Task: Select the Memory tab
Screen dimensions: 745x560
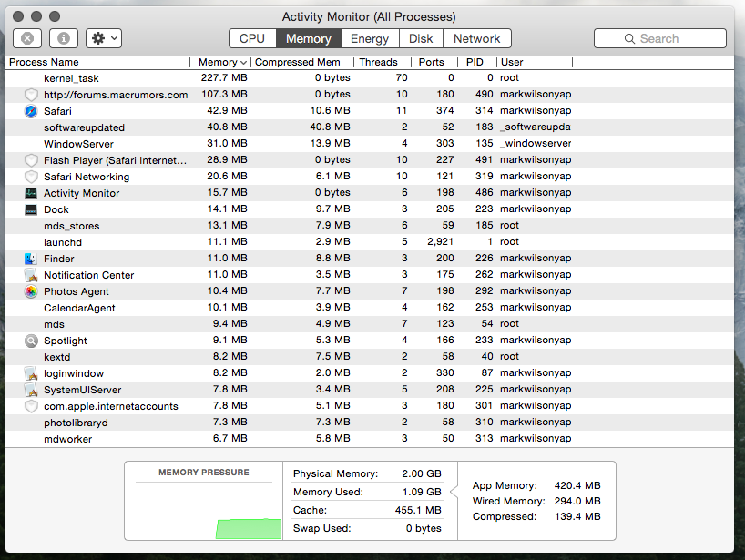Action: point(309,38)
